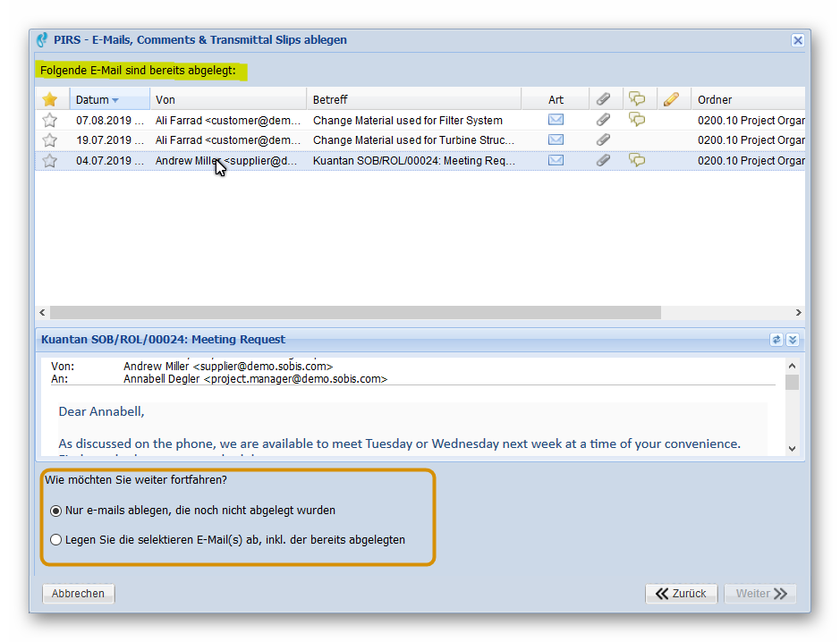The image size is (840, 642).
Task: Star the Andrew Miller email row
Action: click(x=50, y=161)
